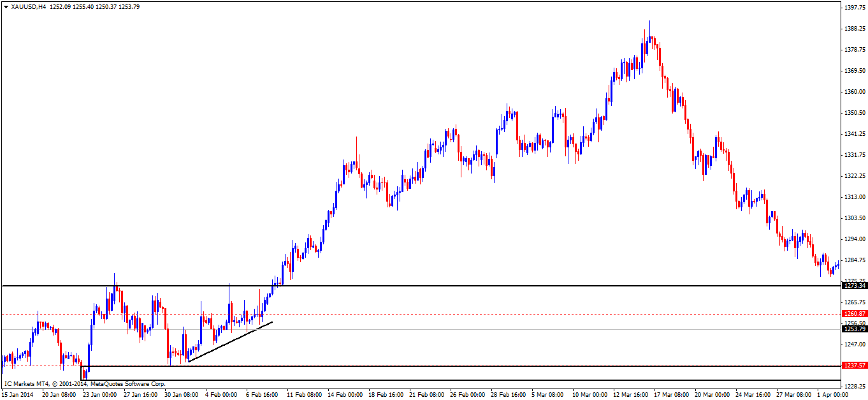Click the 6 Feb 16:00 time label

click(x=262, y=395)
